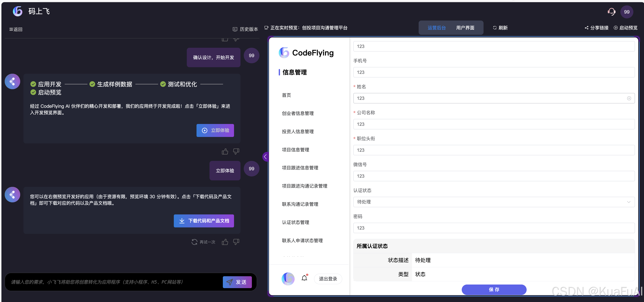The height and width of the screenshot is (302, 644).
Task: Click the 下载代码和产品文档 button
Action: (204, 221)
